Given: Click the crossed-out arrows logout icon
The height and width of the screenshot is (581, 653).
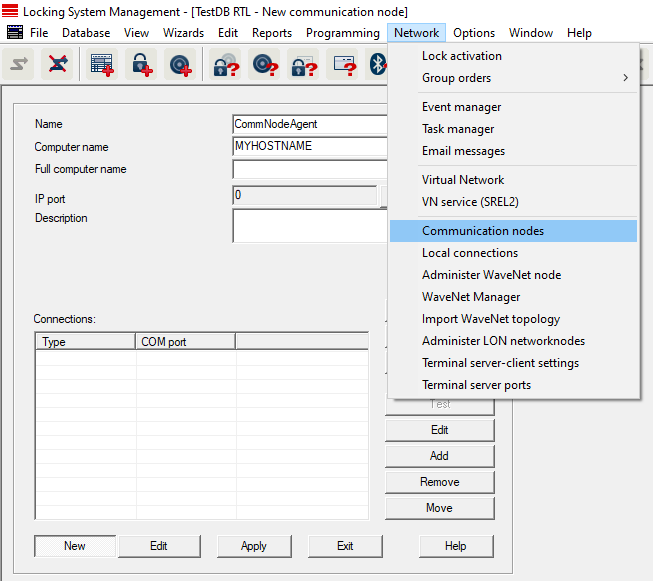Looking at the screenshot, I should 58,65.
